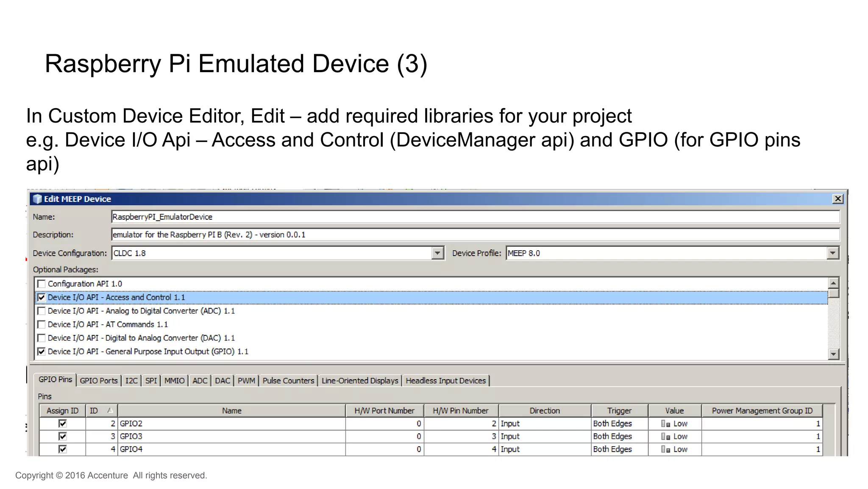
Task: Select the GPIO4 name cell
Action: pyautogui.click(x=231, y=449)
